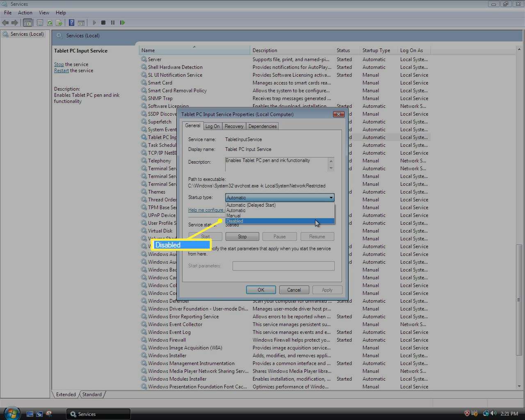Toggle the Show/Hide Action Pane toolbar icon

click(81, 23)
